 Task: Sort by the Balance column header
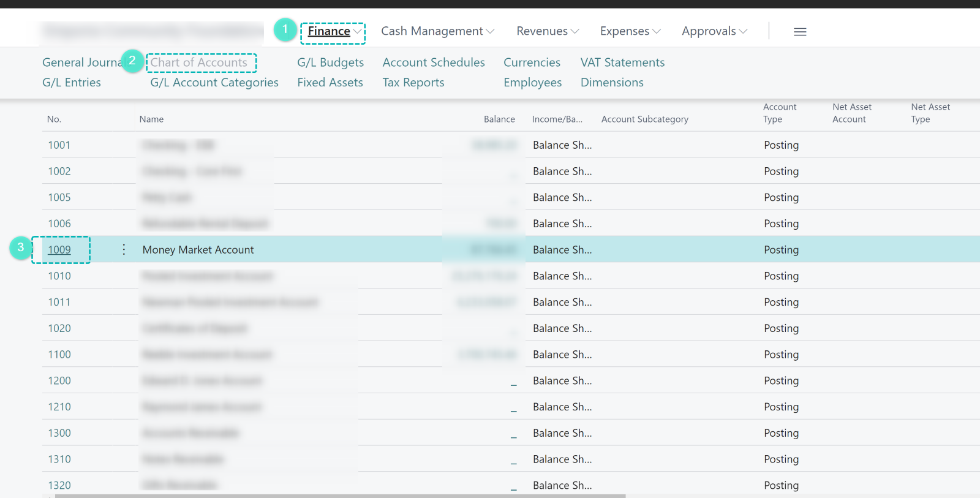pyautogui.click(x=499, y=119)
